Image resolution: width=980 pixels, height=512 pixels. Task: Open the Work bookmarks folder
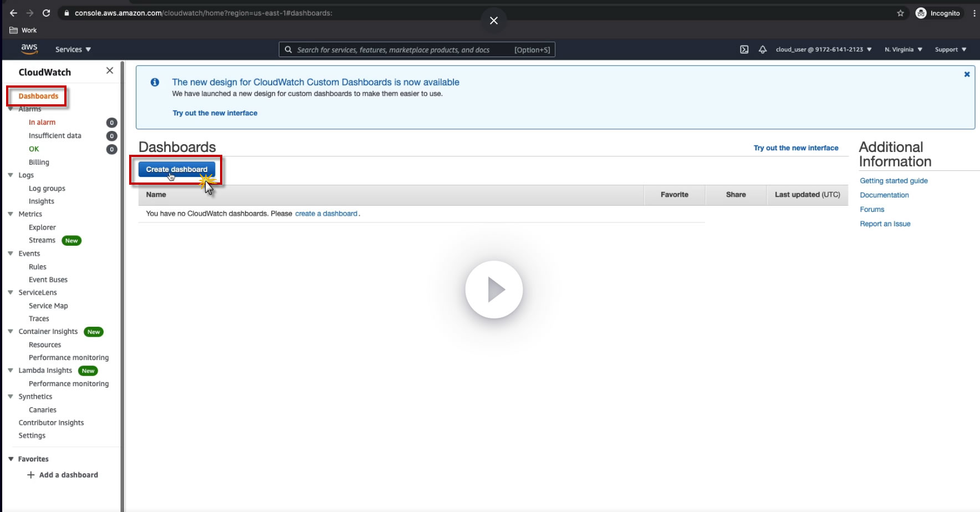pyautogui.click(x=23, y=31)
